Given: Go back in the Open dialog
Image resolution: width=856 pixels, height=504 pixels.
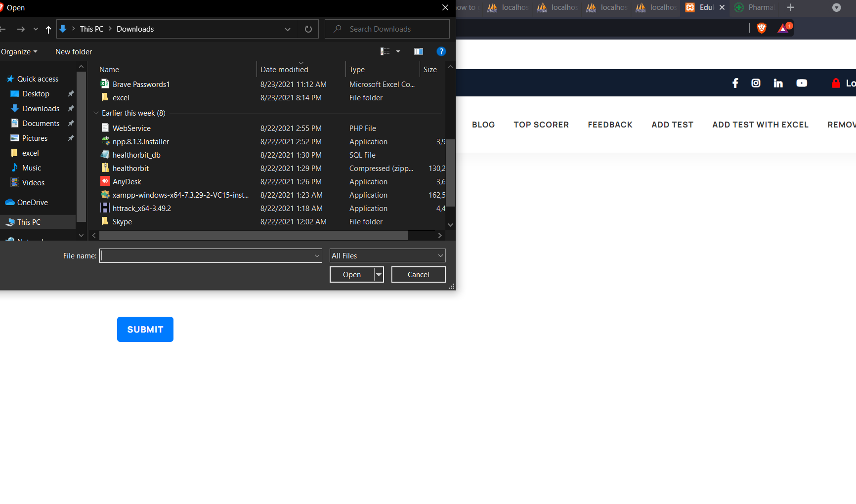Looking at the screenshot, I should point(2,29).
